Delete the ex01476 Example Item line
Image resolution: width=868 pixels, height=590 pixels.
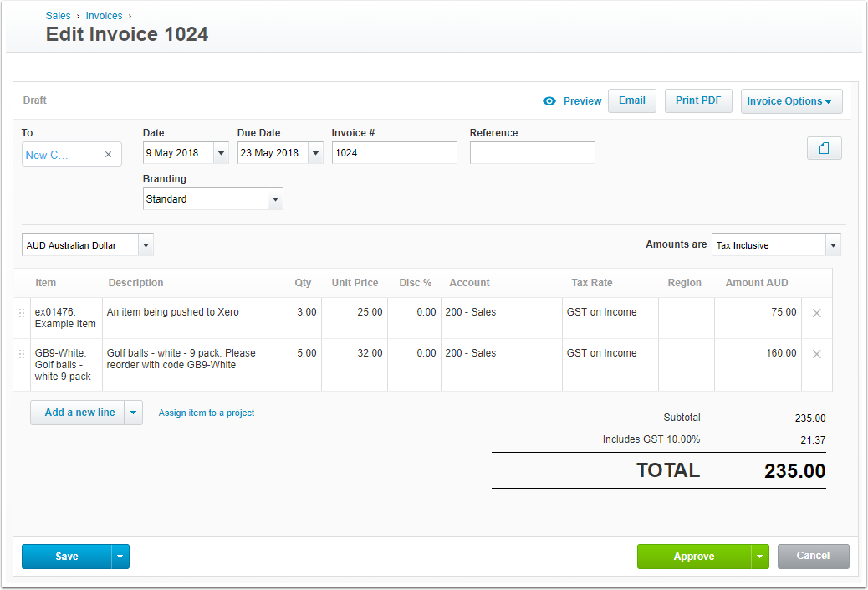tap(816, 313)
